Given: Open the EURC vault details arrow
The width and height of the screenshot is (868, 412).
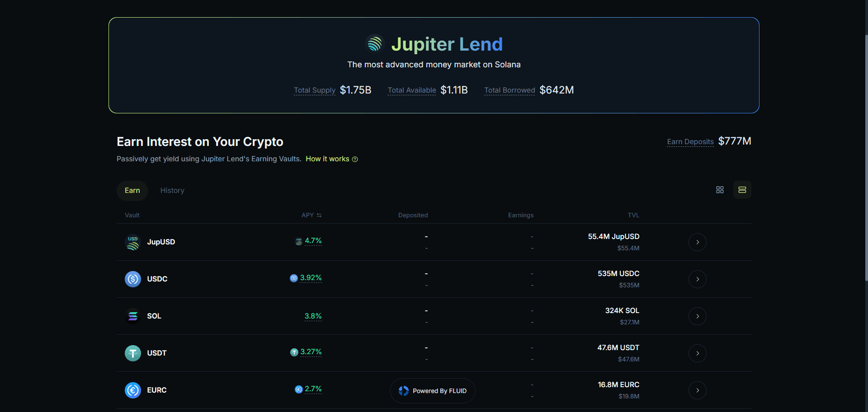Looking at the screenshot, I should [698, 390].
